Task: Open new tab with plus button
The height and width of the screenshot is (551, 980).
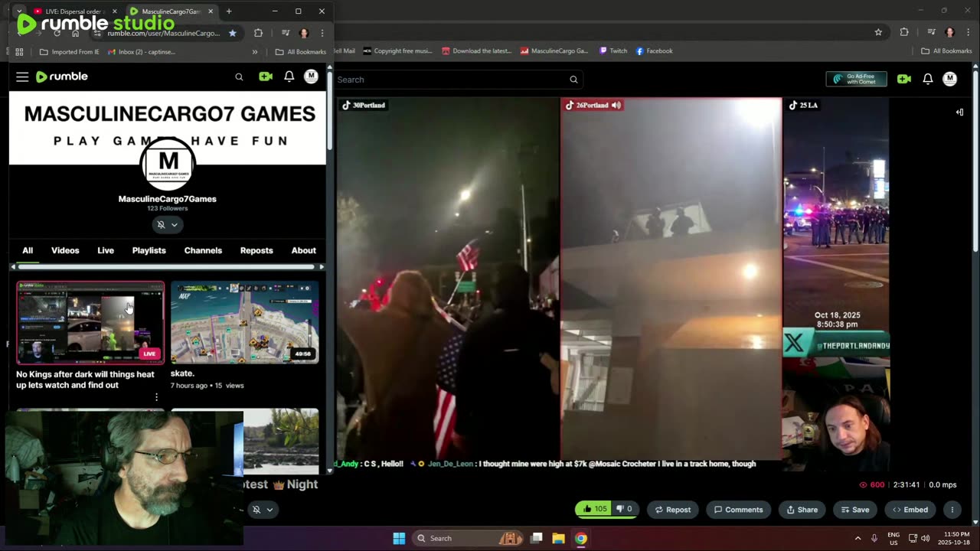Action: (228, 11)
